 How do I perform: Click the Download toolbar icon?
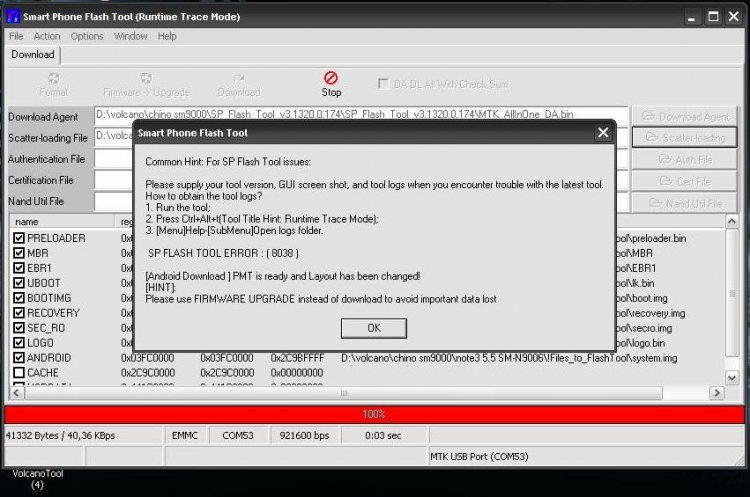point(239,84)
